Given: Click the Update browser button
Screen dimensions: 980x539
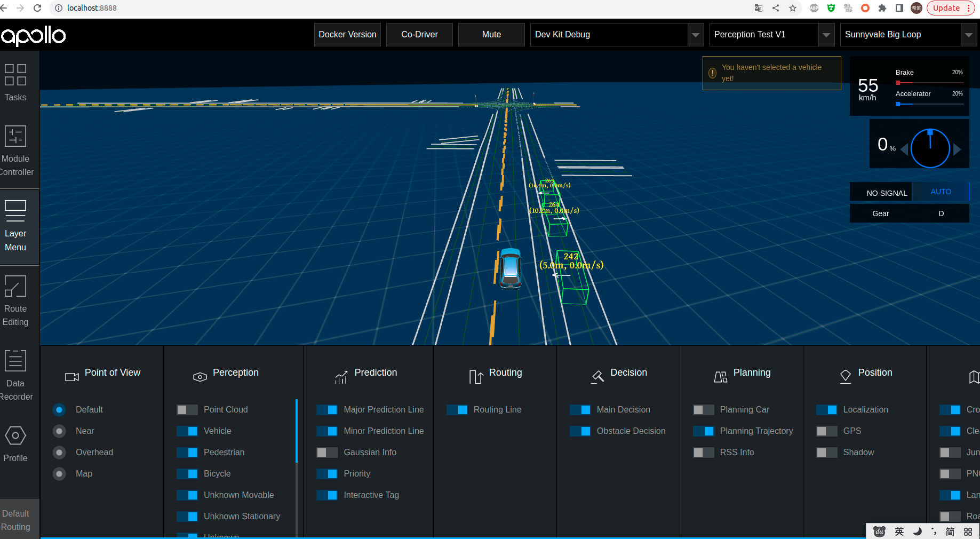Looking at the screenshot, I should [x=951, y=8].
